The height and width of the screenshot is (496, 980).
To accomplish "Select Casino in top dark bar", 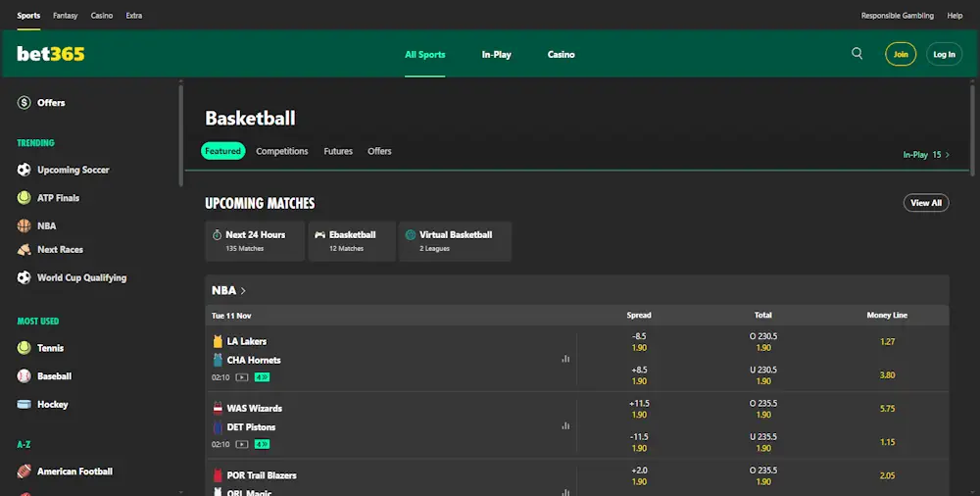I will pos(102,16).
